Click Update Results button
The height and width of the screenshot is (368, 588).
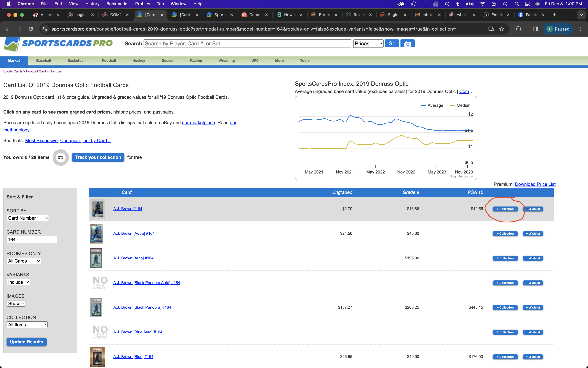pos(26,342)
